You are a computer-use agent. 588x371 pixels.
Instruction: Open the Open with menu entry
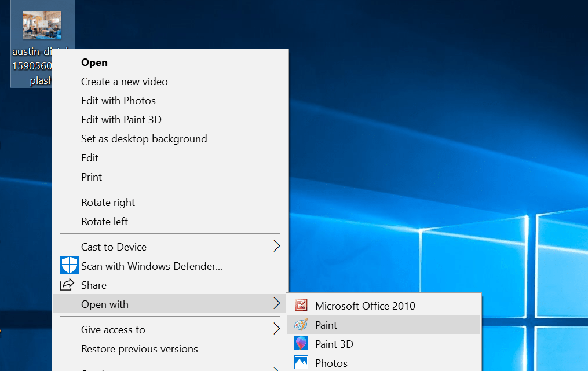tap(171, 304)
